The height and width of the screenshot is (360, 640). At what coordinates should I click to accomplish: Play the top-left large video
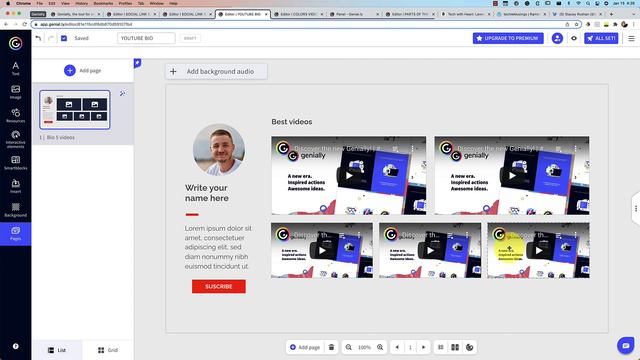(349, 176)
